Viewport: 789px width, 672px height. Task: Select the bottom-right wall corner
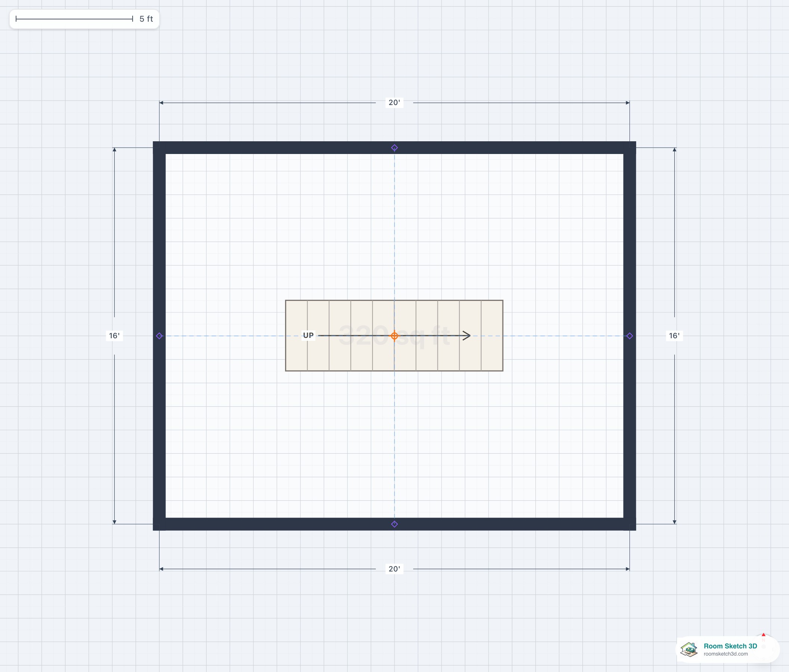[630, 524]
